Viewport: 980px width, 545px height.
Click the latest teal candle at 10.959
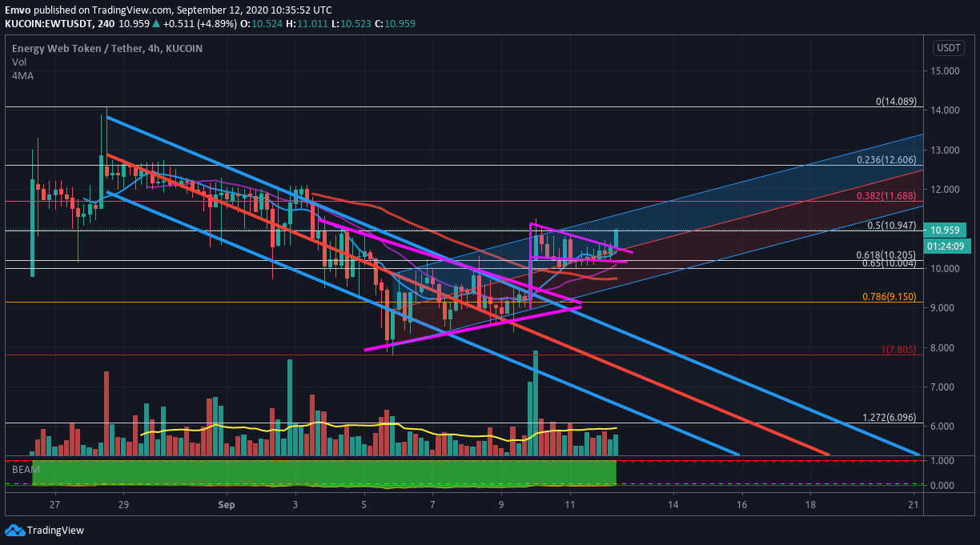pyautogui.click(x=617, y=240)
